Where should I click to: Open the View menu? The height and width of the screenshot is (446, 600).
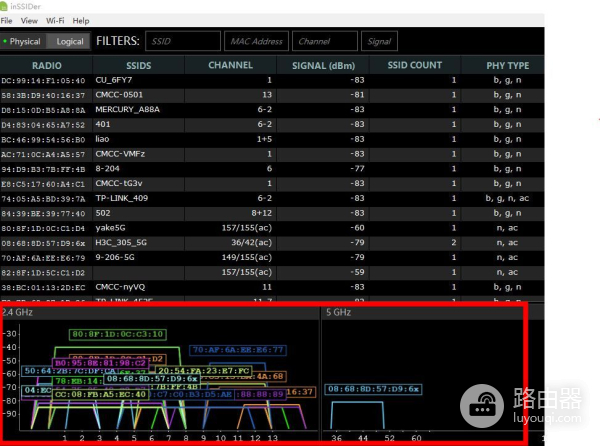pyautogui.click(x=29, y=20)
